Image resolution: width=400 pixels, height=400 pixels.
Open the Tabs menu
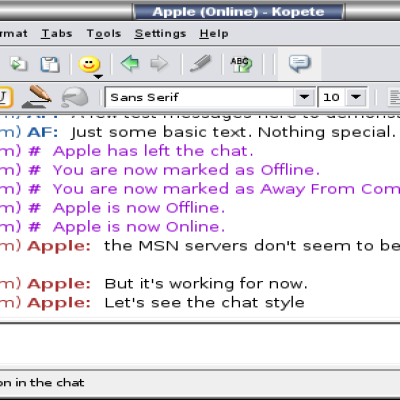57,34
